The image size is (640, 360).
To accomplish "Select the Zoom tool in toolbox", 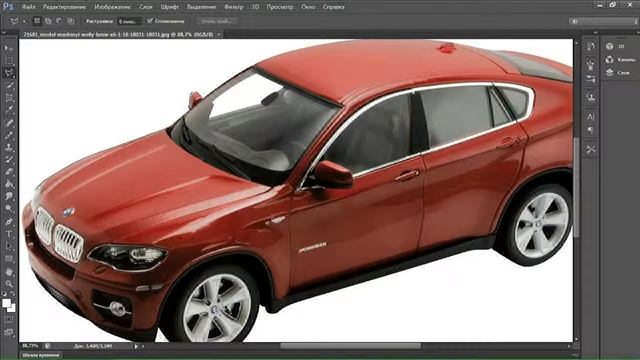I will [9, 284].
